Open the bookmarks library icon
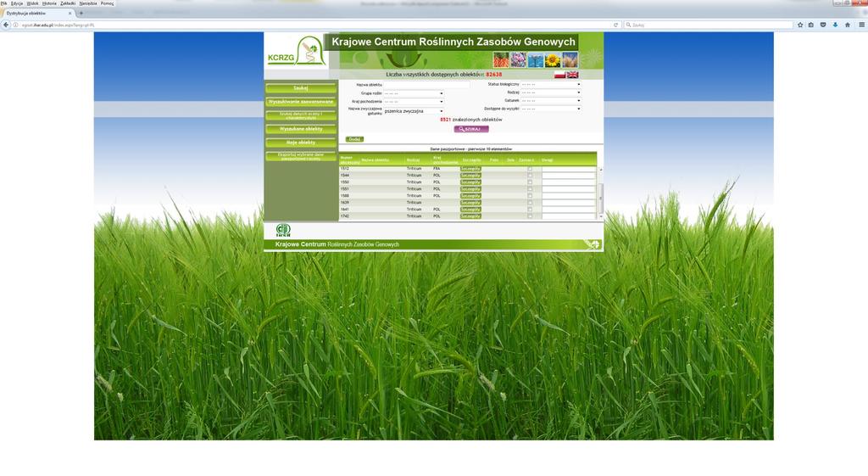This screenshot has height=476, width=868. click(811, 25)
